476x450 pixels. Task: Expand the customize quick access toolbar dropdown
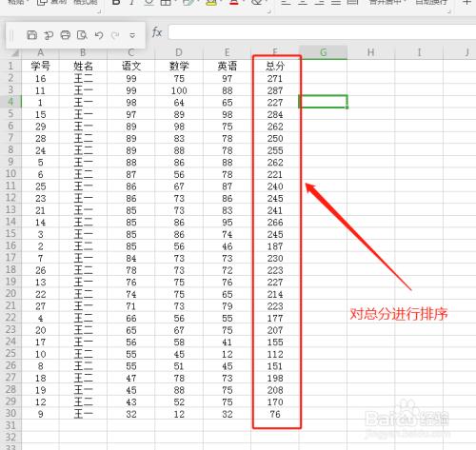coord(132,35)
